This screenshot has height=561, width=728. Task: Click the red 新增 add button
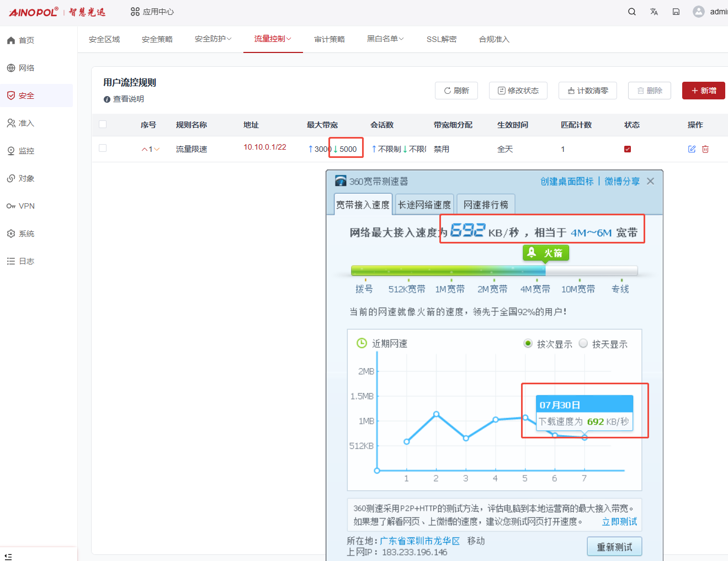[x=704, y=91]
